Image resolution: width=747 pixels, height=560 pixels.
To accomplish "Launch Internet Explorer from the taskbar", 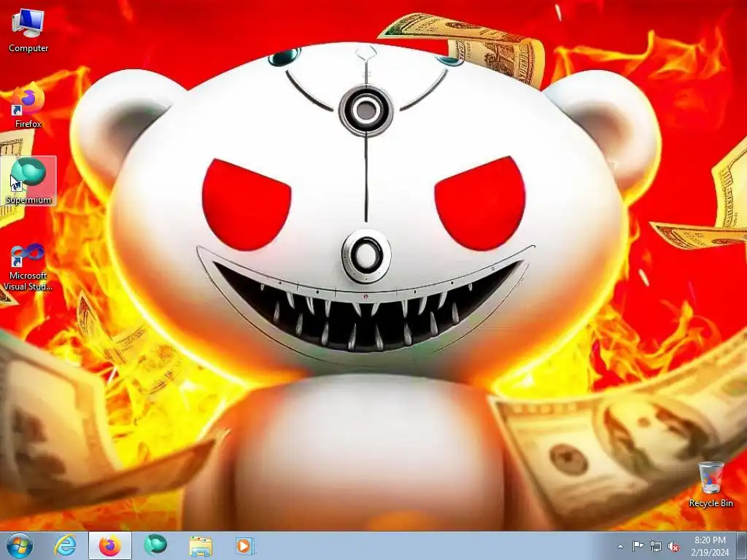I will (x=65, y=545).
